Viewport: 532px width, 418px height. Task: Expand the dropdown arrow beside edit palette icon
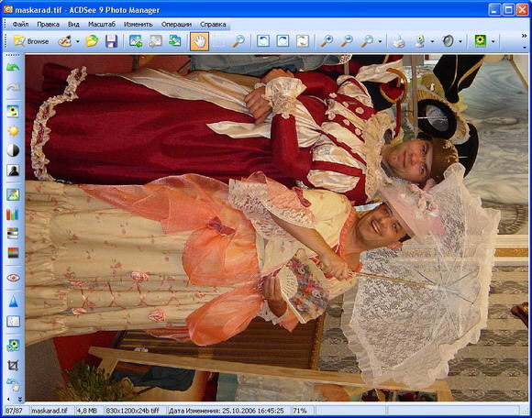[x=78, y=41]
